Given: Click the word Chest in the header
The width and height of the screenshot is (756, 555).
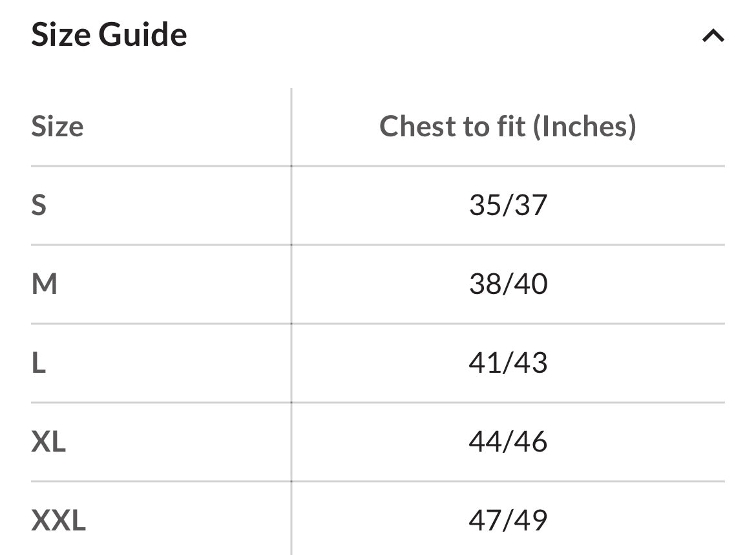Looking at the screenshot, I should coord(417,126).
